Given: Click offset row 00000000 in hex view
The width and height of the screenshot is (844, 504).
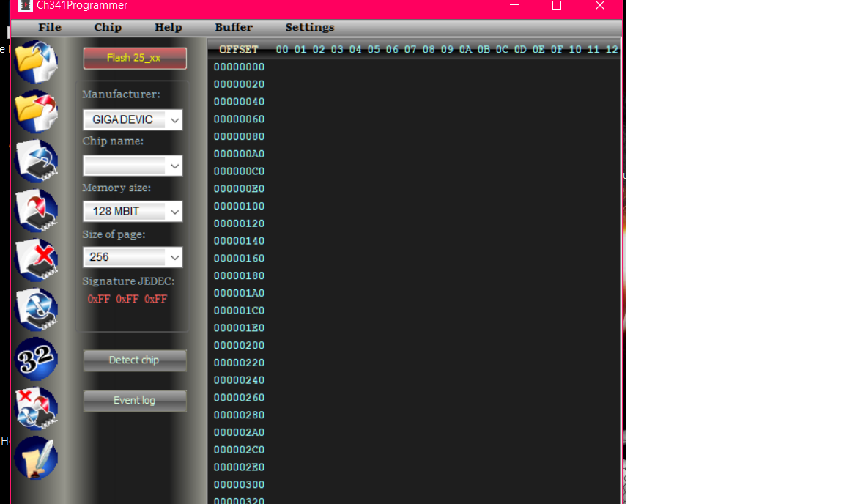Looking at the screenshot, I should click(239, 67).
